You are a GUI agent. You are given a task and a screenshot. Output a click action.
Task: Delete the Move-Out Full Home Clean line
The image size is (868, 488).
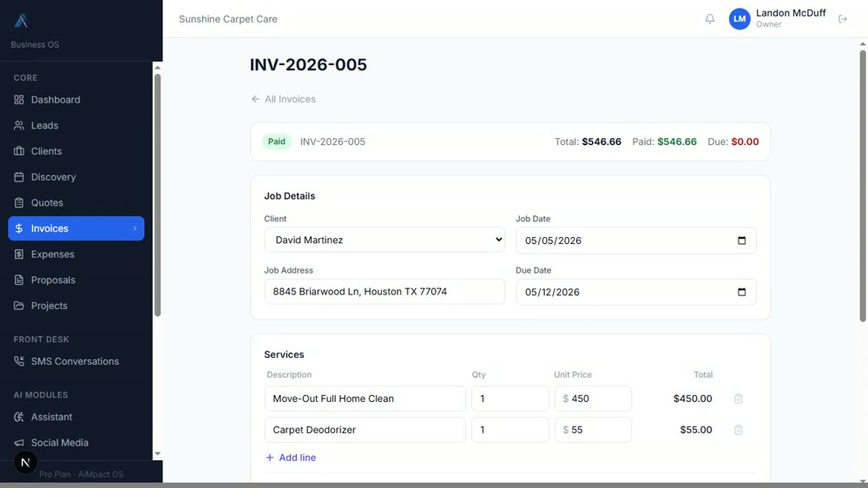738,399
